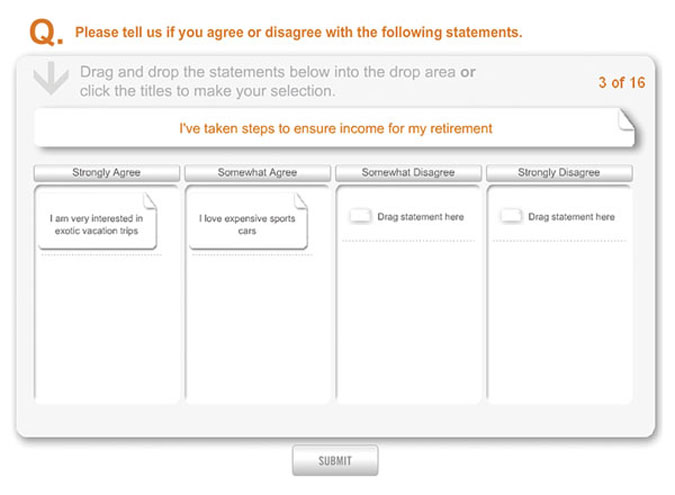
Task: Select the Somewhat Agree column title
Action: [x=257, y=173]
